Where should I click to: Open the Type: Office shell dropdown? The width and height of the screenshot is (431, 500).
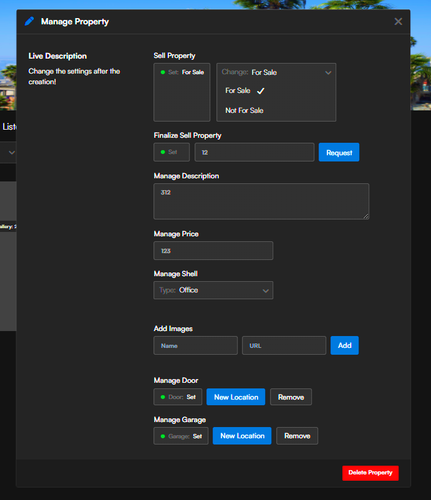[213, 290]
